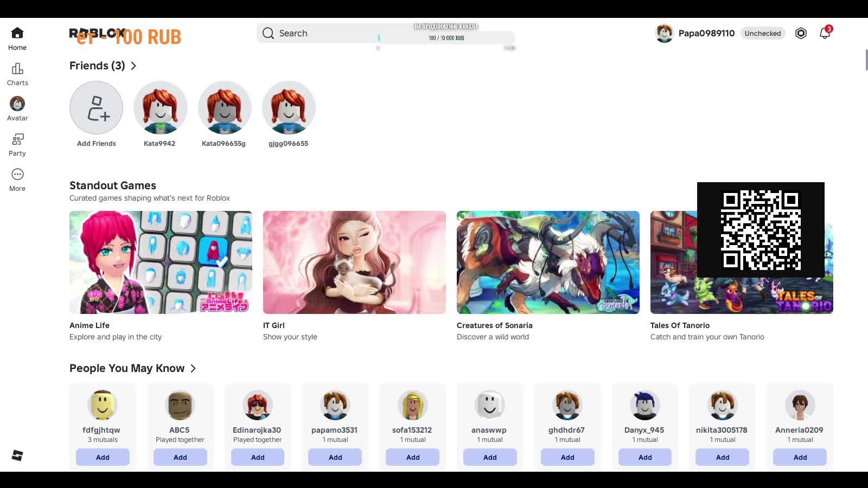This screenshot has width=868, height=488.
Task: Add Danyx_945 as friend
Action: click(x=645, y=457)
